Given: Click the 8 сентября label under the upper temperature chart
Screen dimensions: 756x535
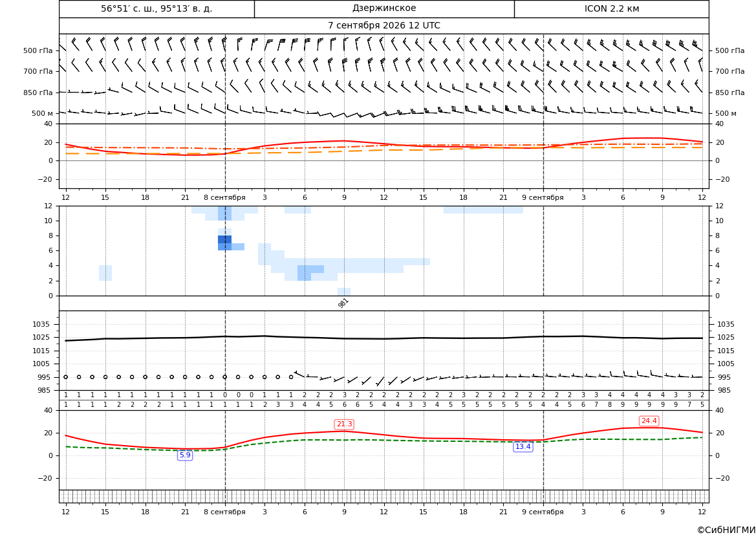Looking at the screenshot, I should [x=224, y=197].
